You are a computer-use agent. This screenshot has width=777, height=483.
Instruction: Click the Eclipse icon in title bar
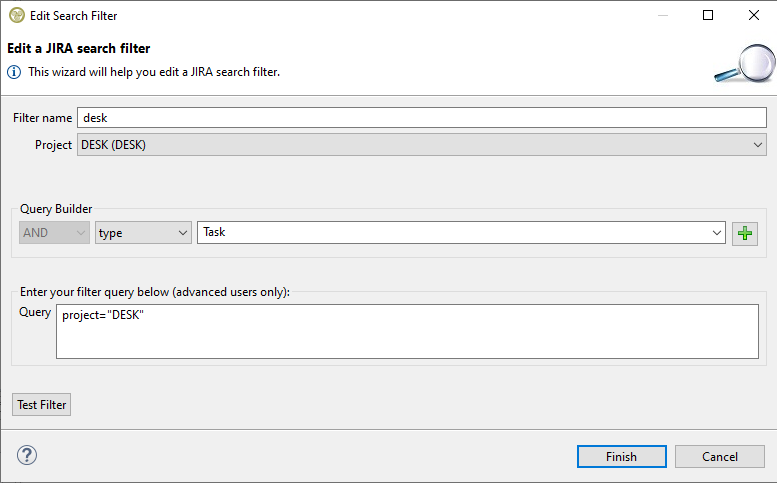(16, 16)
